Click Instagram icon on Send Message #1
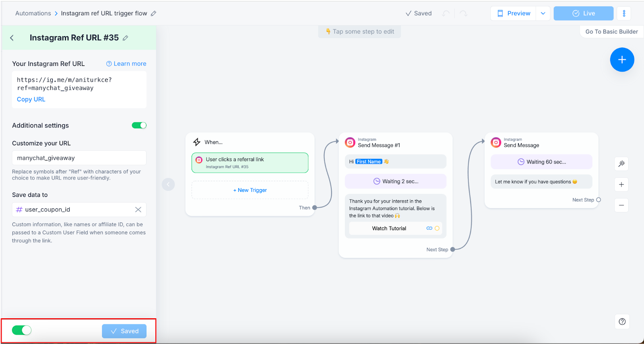Screen dimensions: 644x344 click(350, 142)
